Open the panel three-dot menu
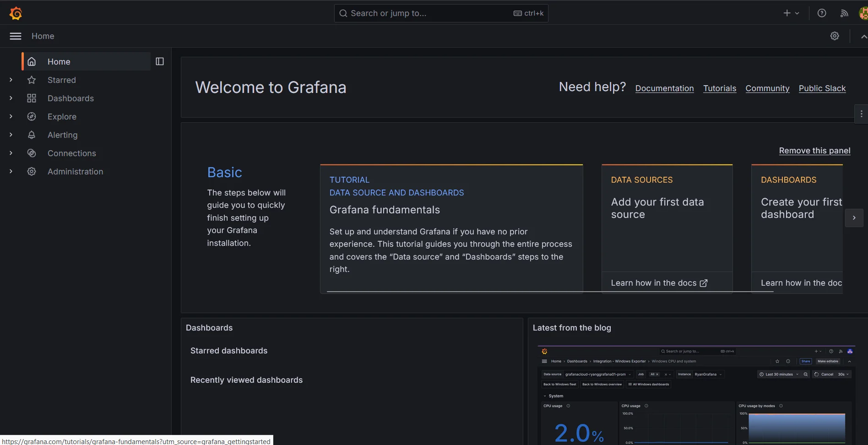 pyautogui.click(x=861, y=114)
